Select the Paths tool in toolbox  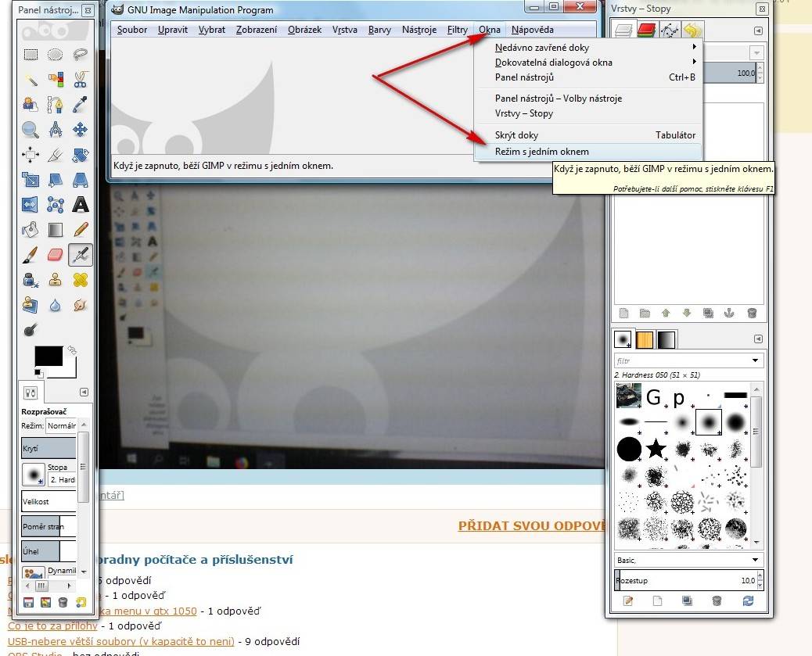(x=56, y=105)
